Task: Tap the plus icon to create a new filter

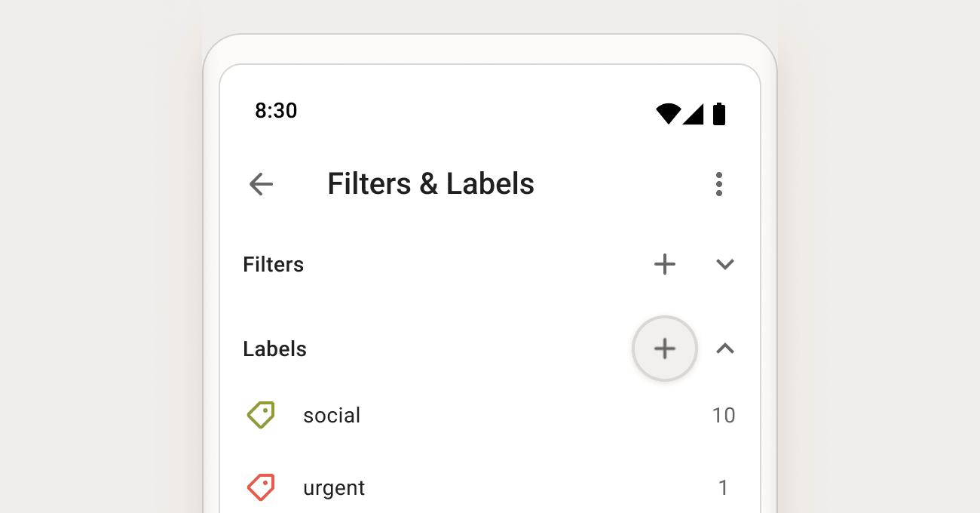Action: tap(664, 264)
